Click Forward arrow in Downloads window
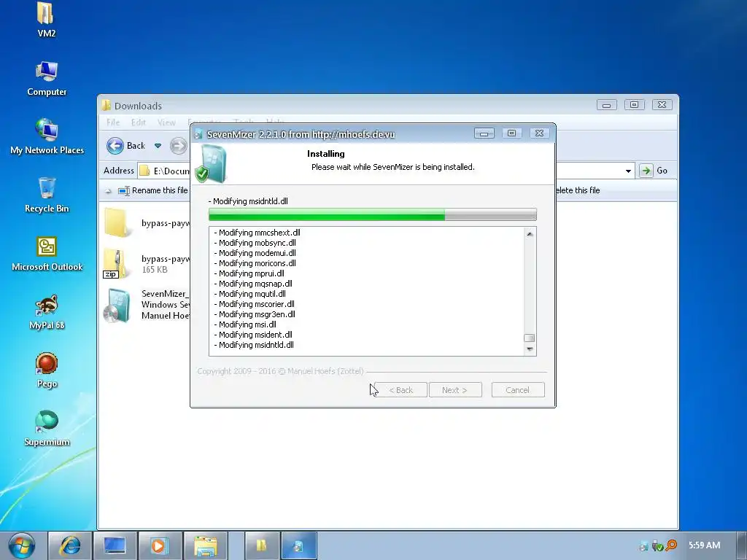This screenshot has height=560, width=747. tap(179, 146)
